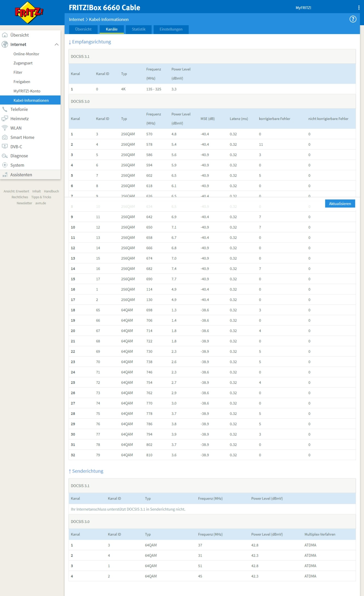Open MyFRITZ!-Konto submenu item
This screenshot has height=596, width=364.
(x=27, y=91)
